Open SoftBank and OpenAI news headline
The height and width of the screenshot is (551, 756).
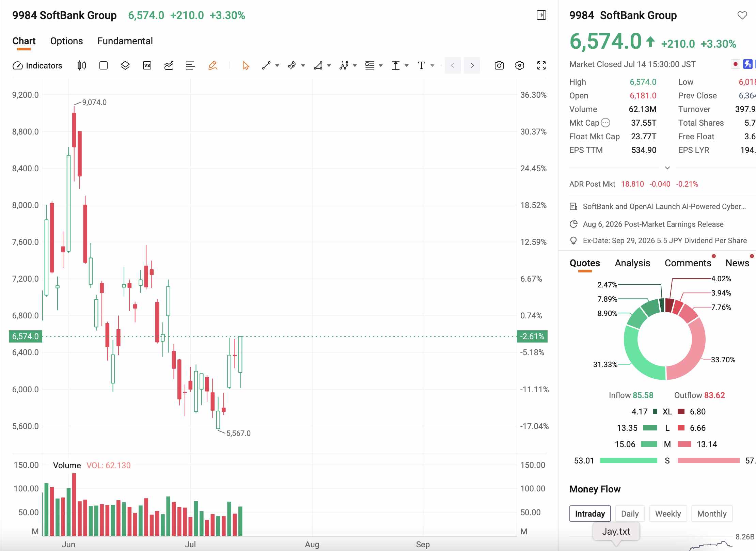pos(664,206)
